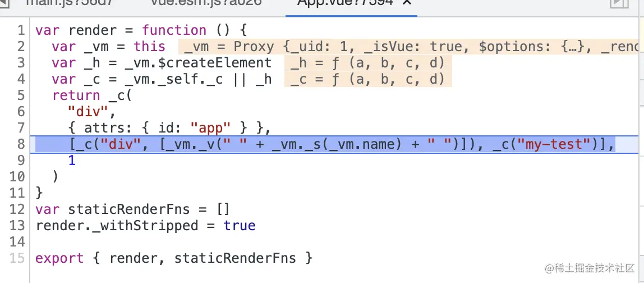
Task: Toggle breakpoint on highlighted line number 8
Action: point(21,144)
